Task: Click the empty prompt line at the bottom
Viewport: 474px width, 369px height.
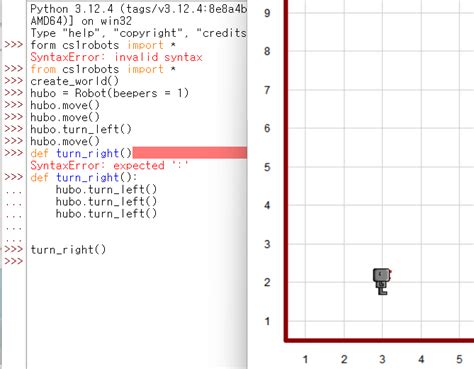Action: click(137, 261)
